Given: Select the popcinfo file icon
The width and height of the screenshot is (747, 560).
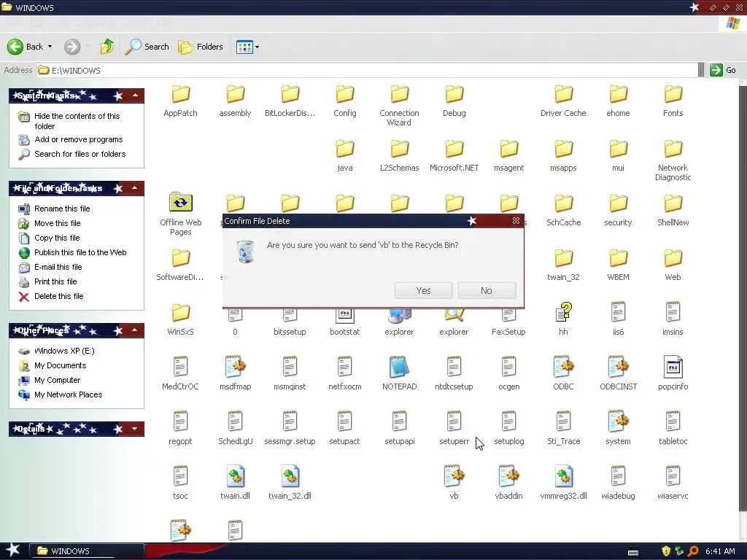Looking at the screenshot, I should coord(673,367).
